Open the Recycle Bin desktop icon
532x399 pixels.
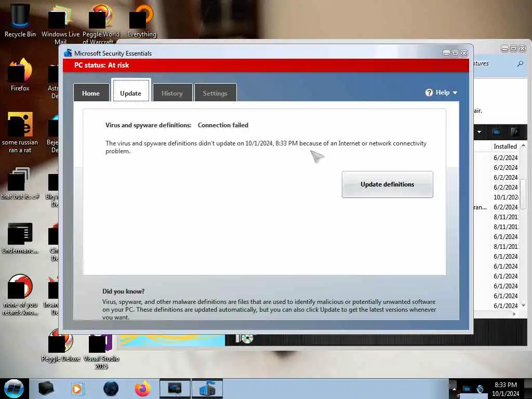[20, 20]
